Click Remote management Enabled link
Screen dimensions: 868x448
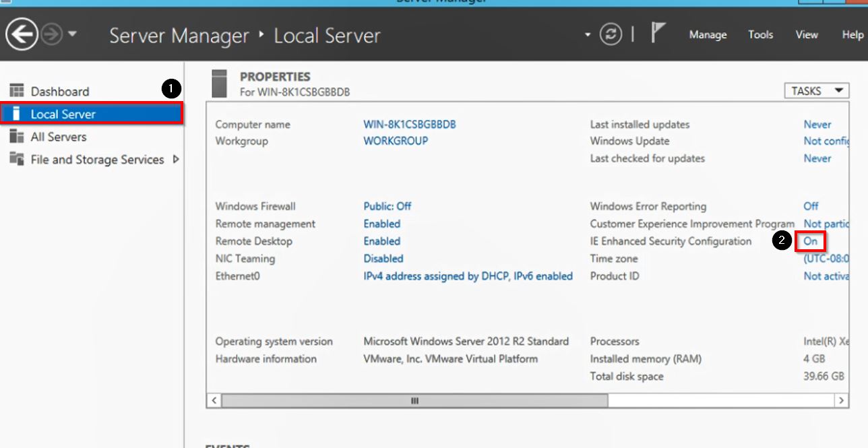[382, 224]
